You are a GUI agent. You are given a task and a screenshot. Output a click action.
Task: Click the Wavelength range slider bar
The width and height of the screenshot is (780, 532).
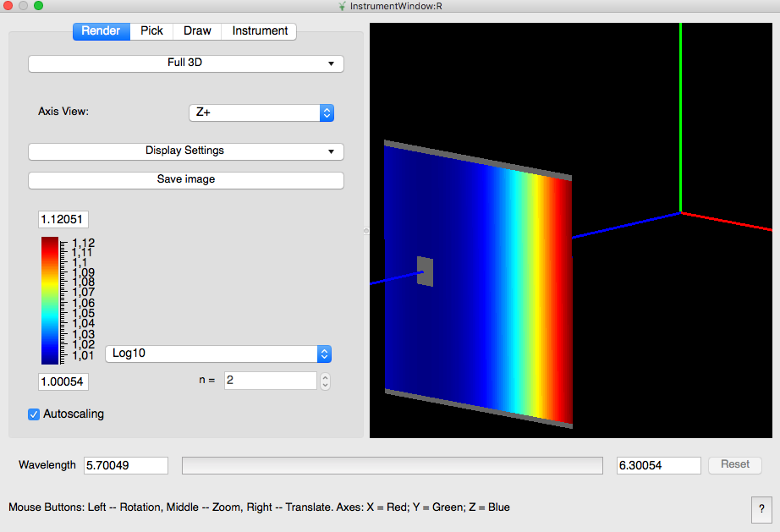[392, 465]
